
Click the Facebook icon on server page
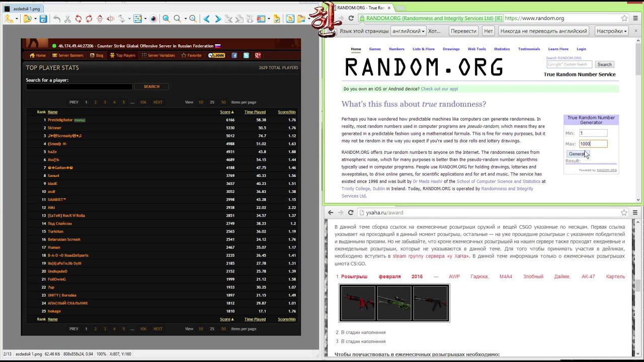coord(234,55)
